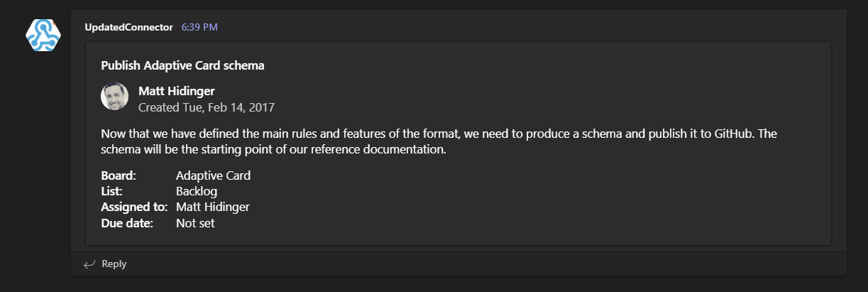Select the Not set due date value
The width and height of the screenshot is (868, 292).
click(195, 223)
